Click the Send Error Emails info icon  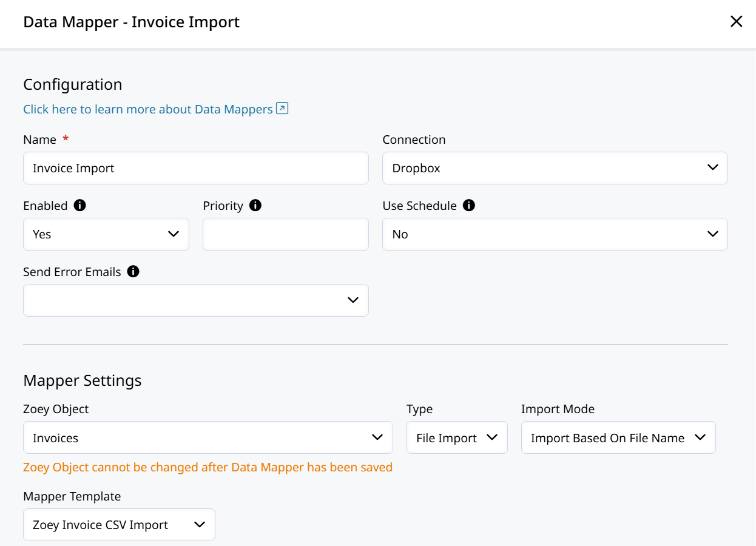(133, 272)
